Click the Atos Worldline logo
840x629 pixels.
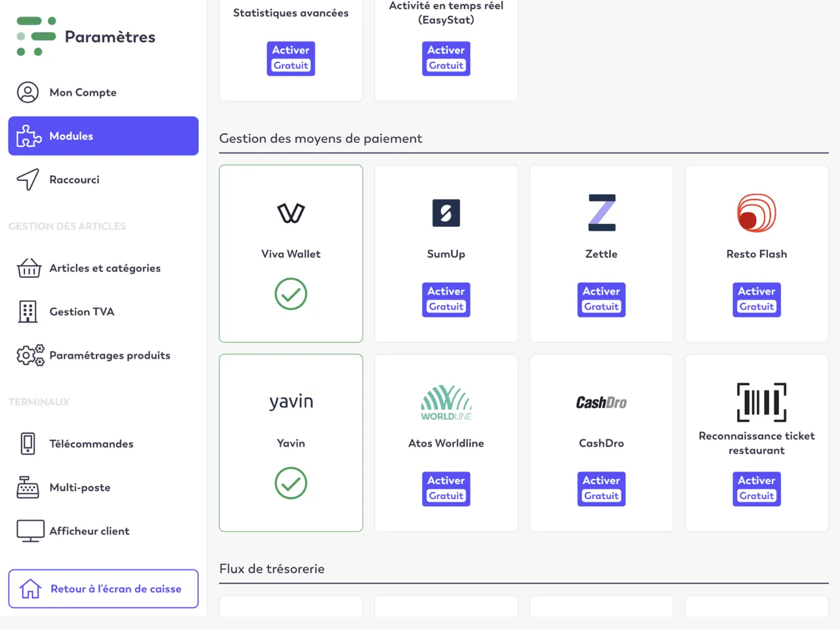[446, 402]
